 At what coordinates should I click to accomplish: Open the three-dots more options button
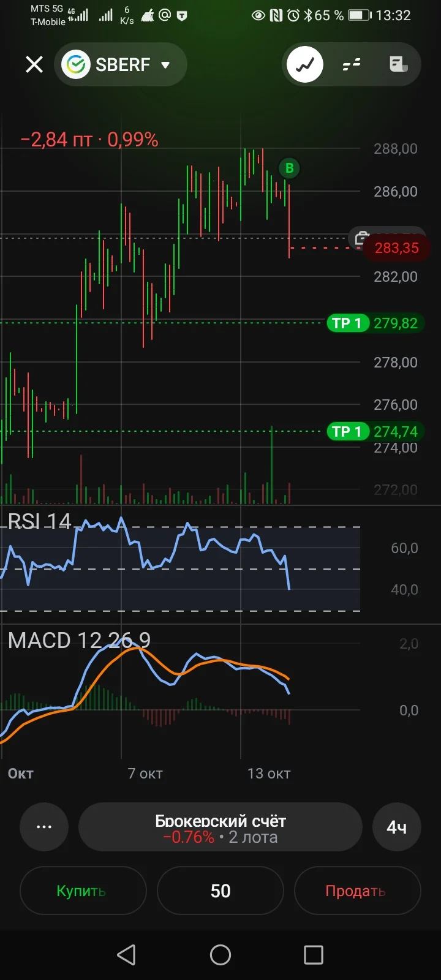[x=44, y=827]
